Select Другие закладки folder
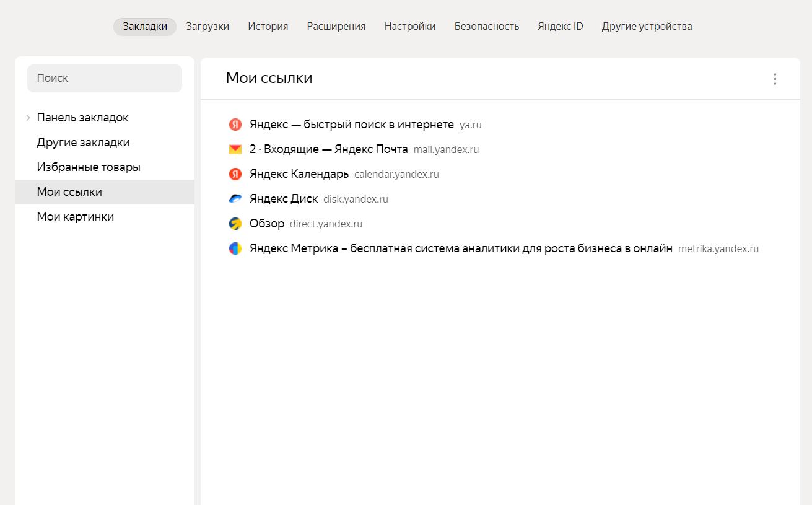This screenshot has width=812, height=505. pos(83,142)
